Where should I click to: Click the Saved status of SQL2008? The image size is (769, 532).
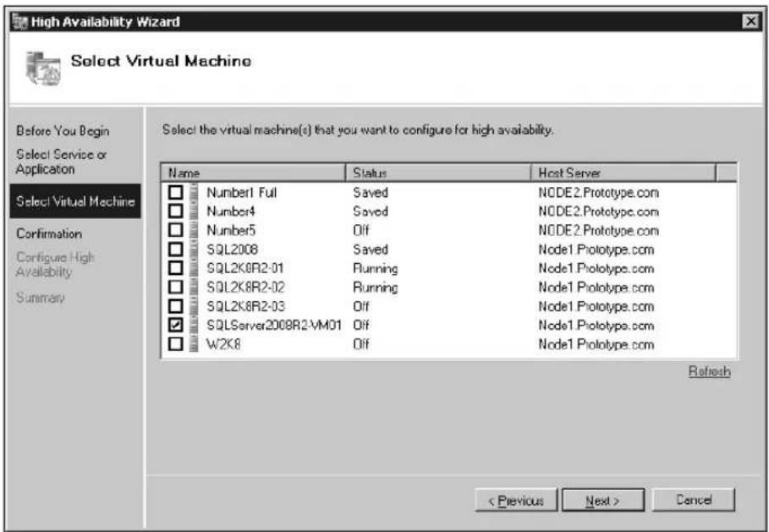tap(371, 249)
